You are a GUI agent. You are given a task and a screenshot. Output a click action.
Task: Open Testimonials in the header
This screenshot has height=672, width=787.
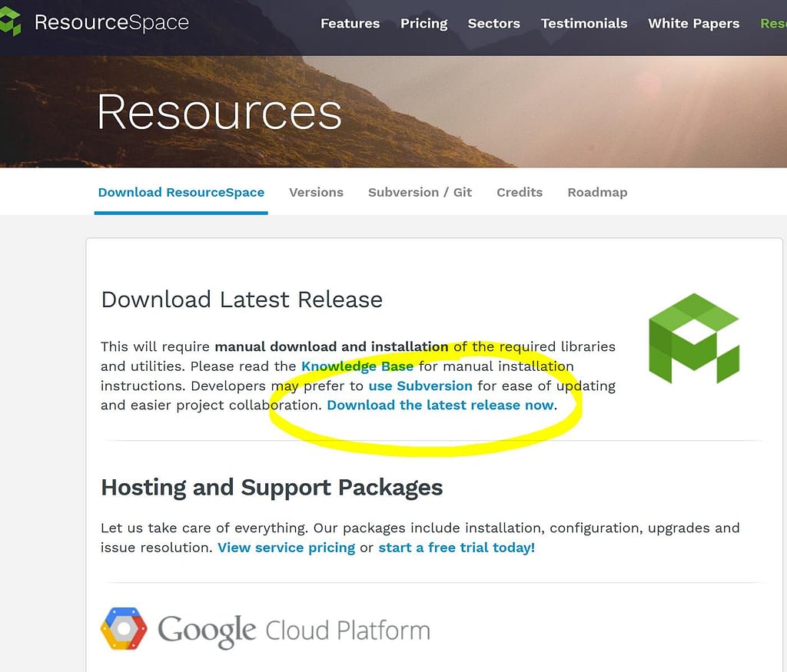[x=584, y=24]
